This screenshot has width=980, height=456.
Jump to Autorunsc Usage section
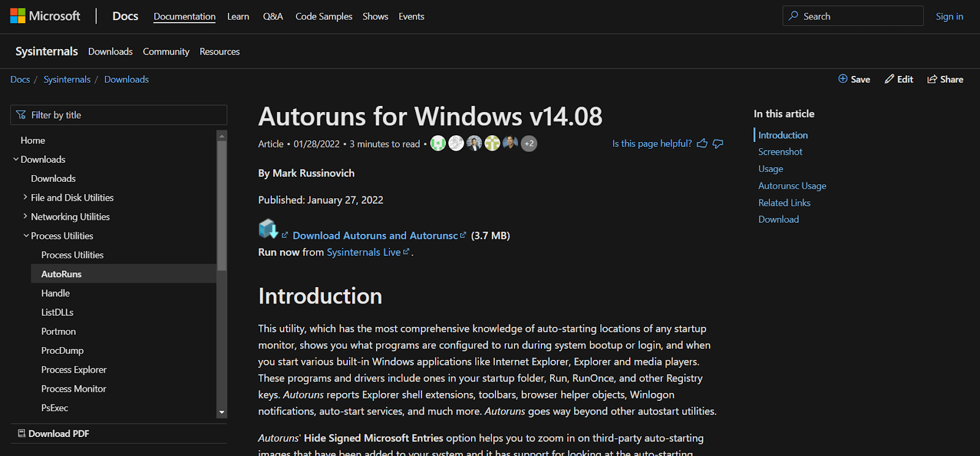click(793, 186)
